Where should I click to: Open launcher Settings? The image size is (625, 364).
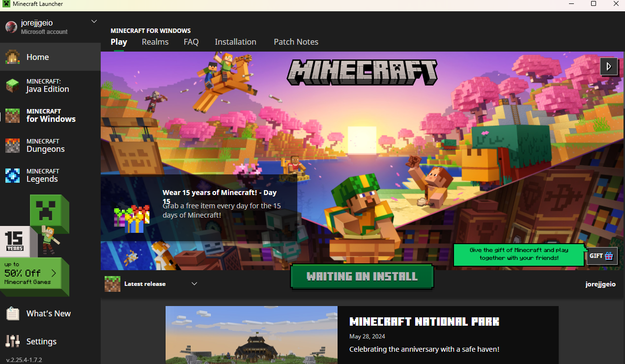point(50,341)
